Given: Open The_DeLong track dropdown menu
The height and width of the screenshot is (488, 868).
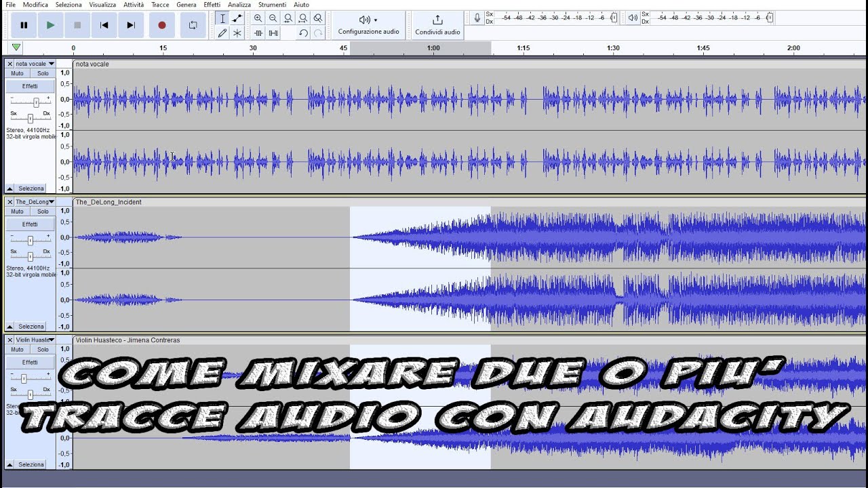Looking at the screenshot, I should [x=35, y=202].
